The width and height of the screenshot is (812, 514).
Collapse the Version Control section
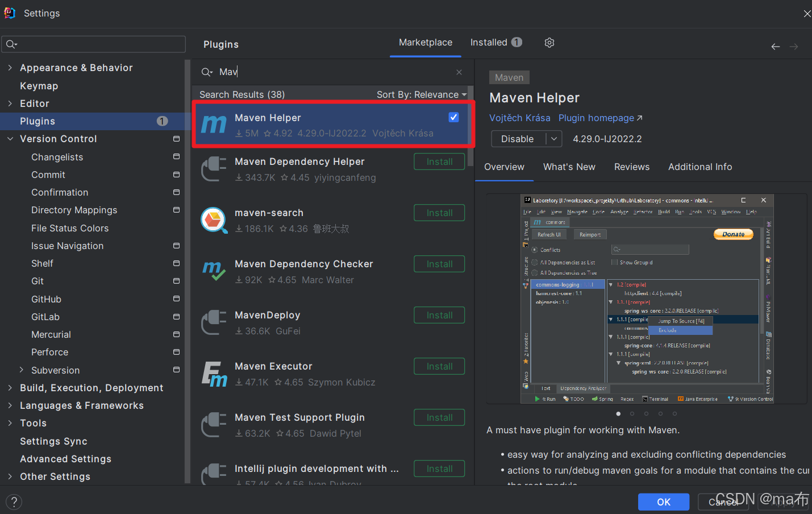click(x=10, y=139)
